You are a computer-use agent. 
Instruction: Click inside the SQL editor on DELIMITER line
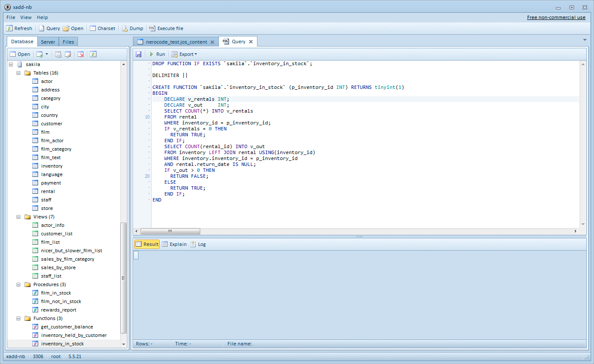tap(170, 75)
